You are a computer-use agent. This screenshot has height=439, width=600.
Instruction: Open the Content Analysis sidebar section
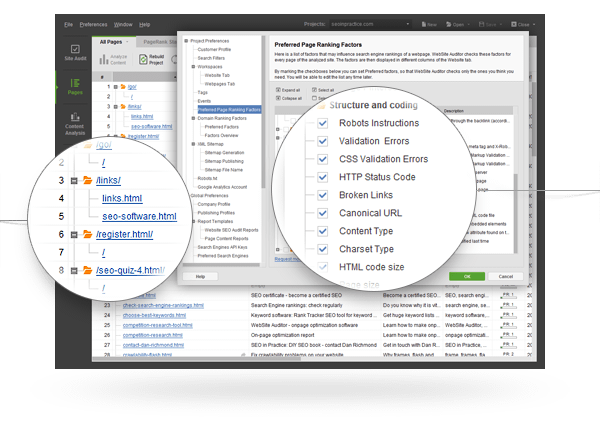[x=75, y=124]
